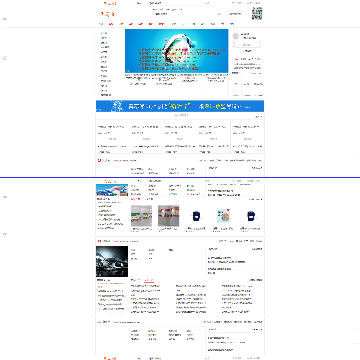Viewport: 360px width, 360px height.
Task: Click the red-outlined button under avatar
Action: click(x=247, y=45)
